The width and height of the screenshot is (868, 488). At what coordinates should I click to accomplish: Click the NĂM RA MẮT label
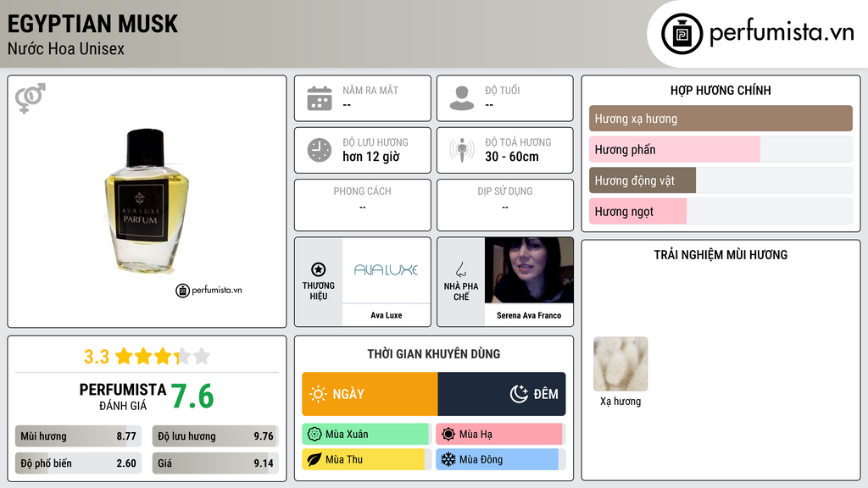[370, 90]
